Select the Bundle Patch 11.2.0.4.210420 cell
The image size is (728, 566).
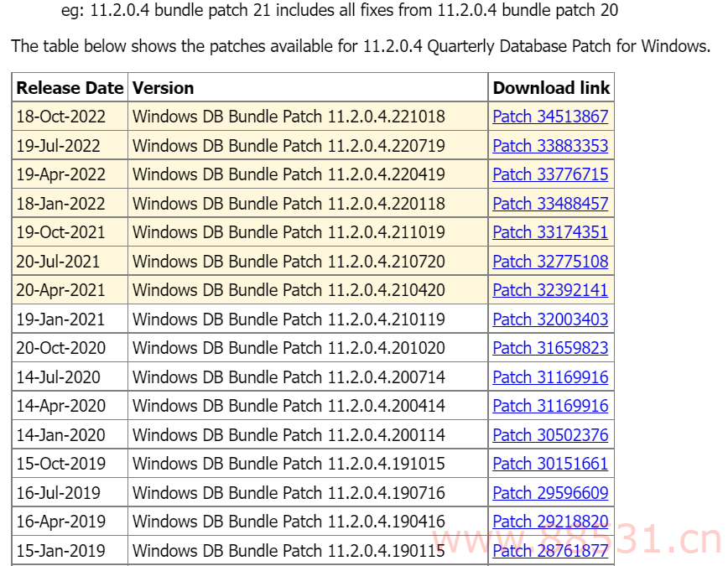[308, 290]
